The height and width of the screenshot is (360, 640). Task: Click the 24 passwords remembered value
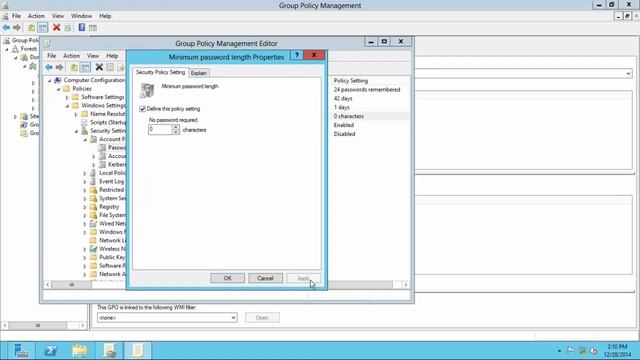[x=367, y=89]
